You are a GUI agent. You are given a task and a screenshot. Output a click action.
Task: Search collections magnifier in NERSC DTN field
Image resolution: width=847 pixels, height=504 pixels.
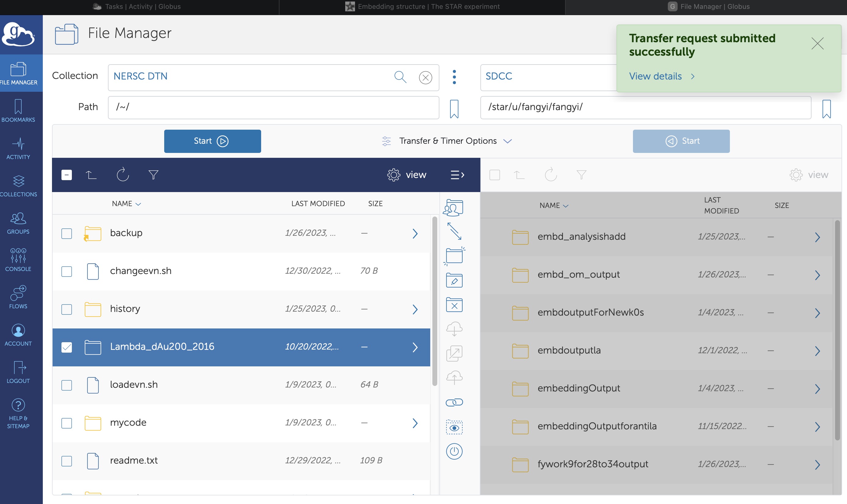pos(400,77)
